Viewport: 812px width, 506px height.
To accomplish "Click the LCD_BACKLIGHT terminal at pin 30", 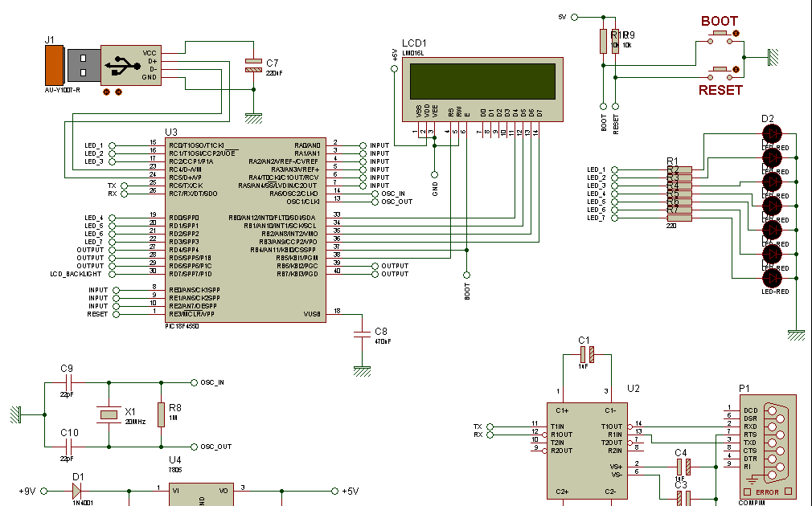I will [x=112, y=274].
